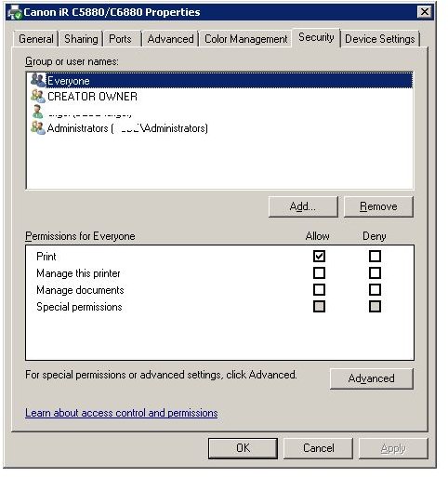The height and width of the screenshot is (477, 448).
Task: Enable Allow for Manage this printer
Action: coord(319,273)
